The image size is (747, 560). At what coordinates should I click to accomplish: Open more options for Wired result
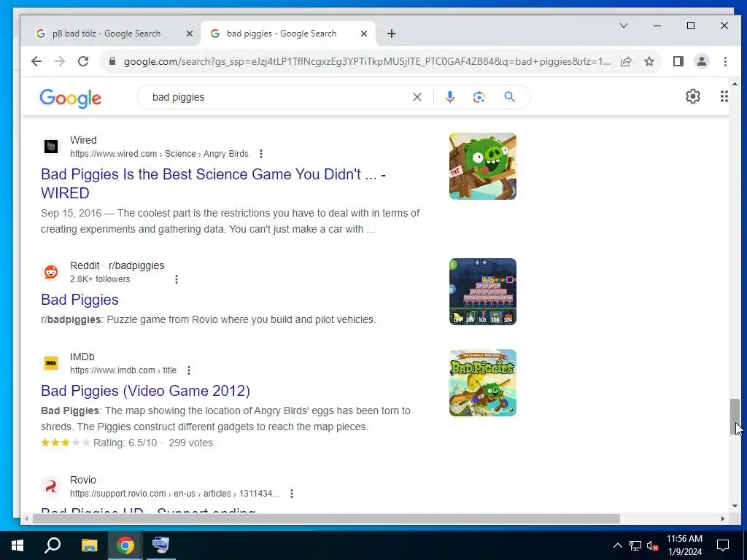[260, 154]
